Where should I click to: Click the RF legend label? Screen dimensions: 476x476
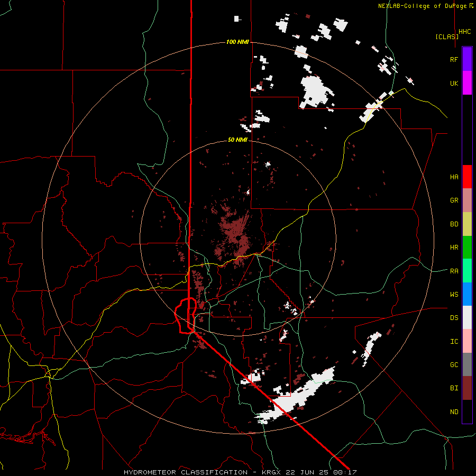[454, 59]
